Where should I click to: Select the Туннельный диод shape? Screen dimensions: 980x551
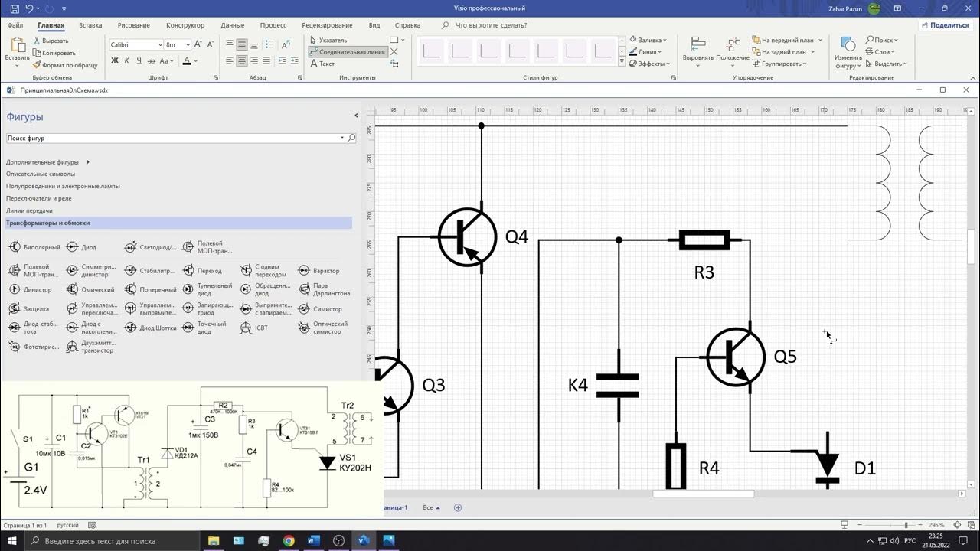(207, 290)
